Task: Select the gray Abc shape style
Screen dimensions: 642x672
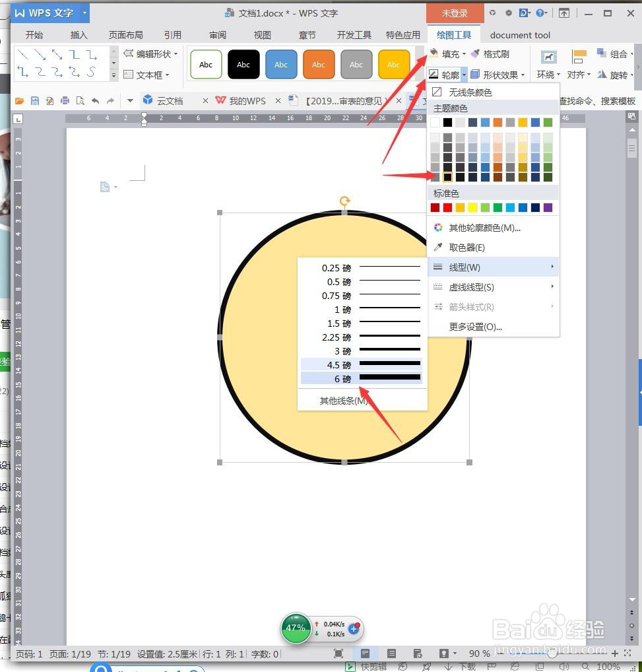Action: click(x=356, y=64)
